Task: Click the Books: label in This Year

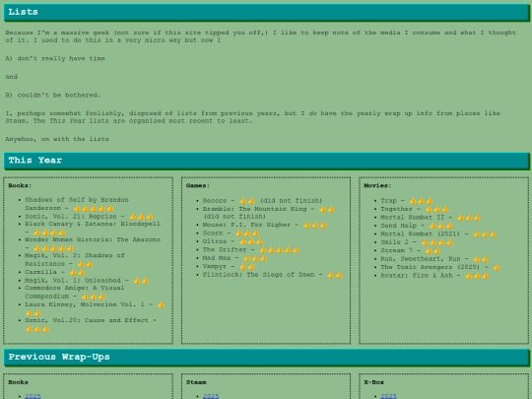Action: pyautogui.click(x=20, y=185)
